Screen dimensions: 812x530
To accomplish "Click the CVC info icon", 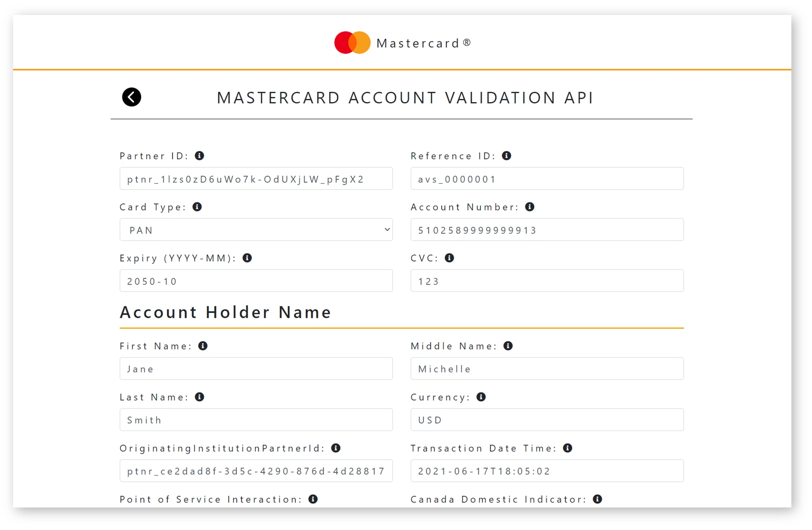I will point(449,258).
